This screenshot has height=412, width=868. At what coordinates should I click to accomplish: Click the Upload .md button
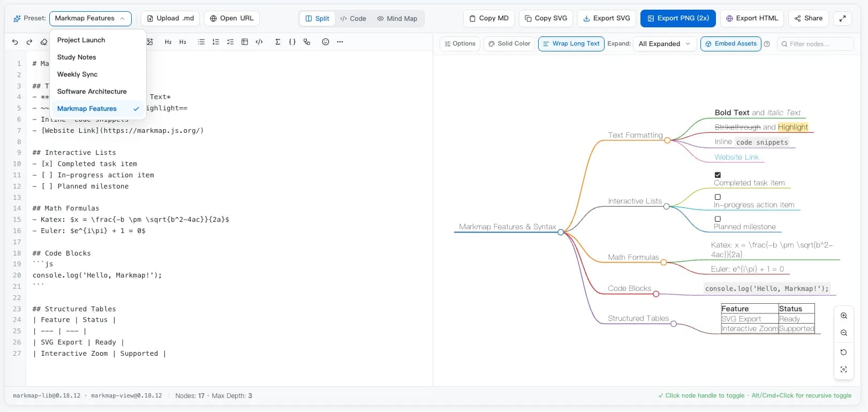pyautogui.click(x=170, y=18)
